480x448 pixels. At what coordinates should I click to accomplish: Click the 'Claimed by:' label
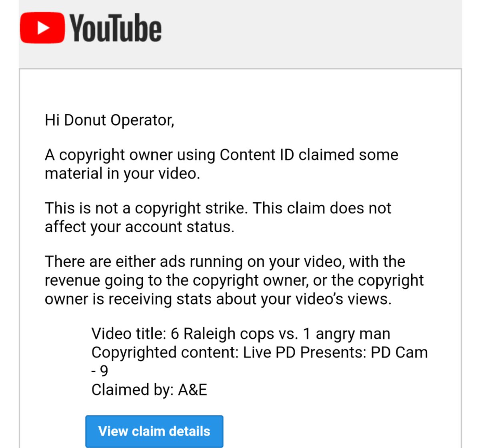point(132,390)
